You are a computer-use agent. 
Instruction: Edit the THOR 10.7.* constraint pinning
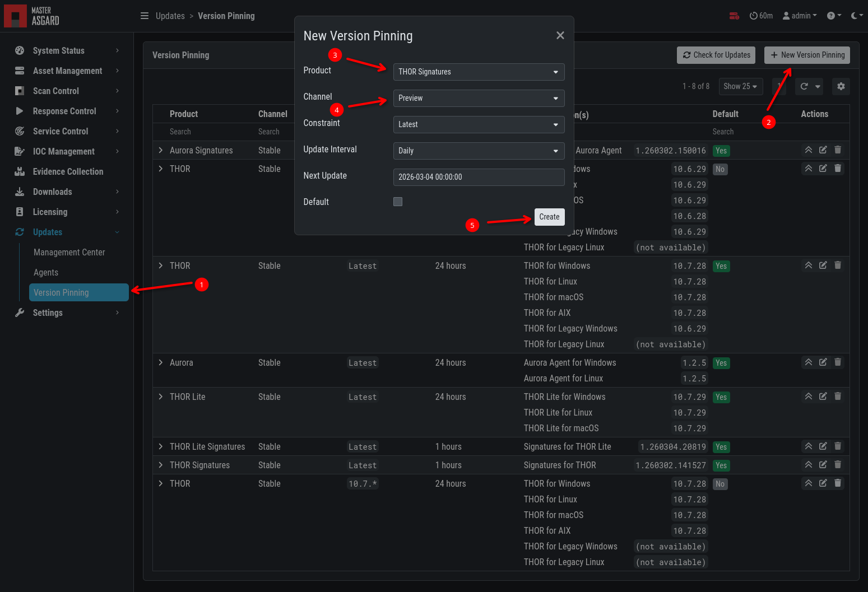823,483
